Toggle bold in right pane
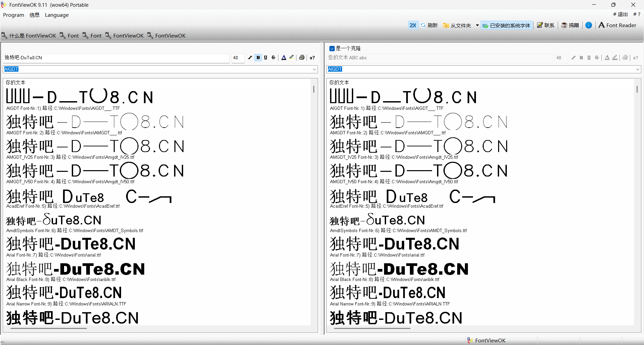 coord(581,58)
